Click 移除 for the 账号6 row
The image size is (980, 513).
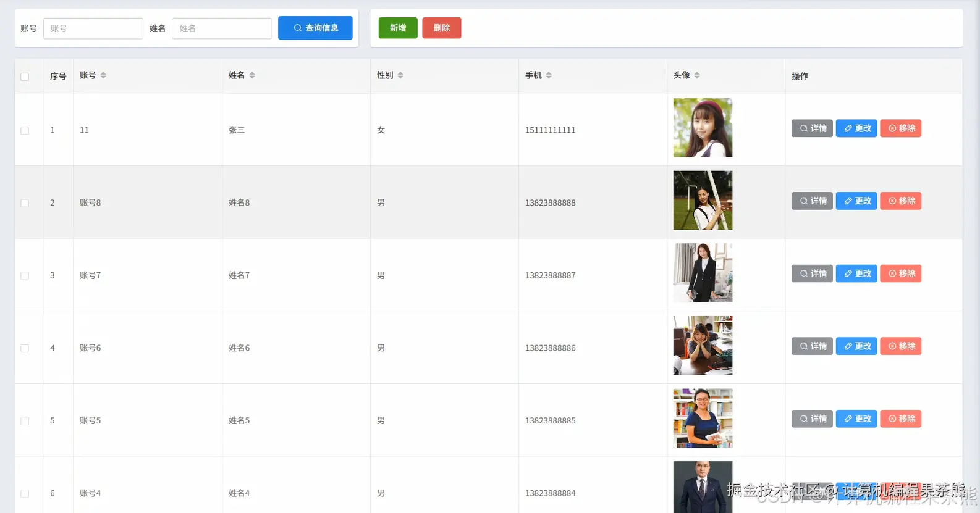(901, 346)
